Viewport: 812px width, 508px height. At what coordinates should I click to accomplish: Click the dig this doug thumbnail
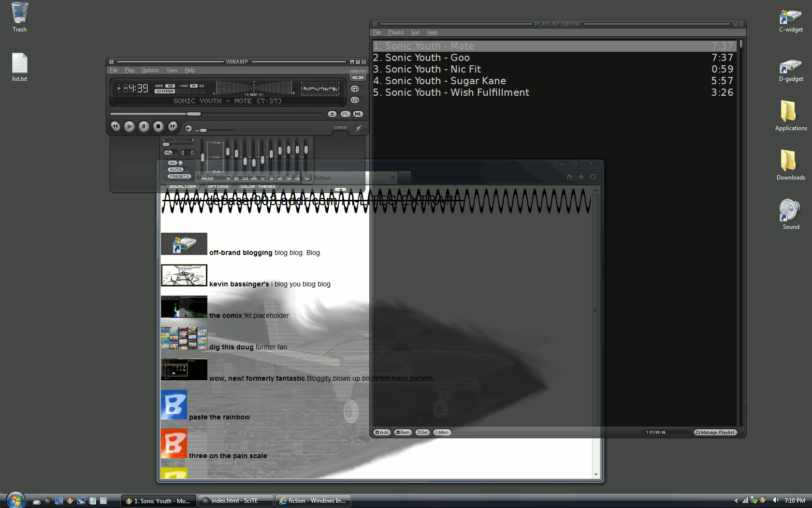pyautogui.click(x=184, y=338)
